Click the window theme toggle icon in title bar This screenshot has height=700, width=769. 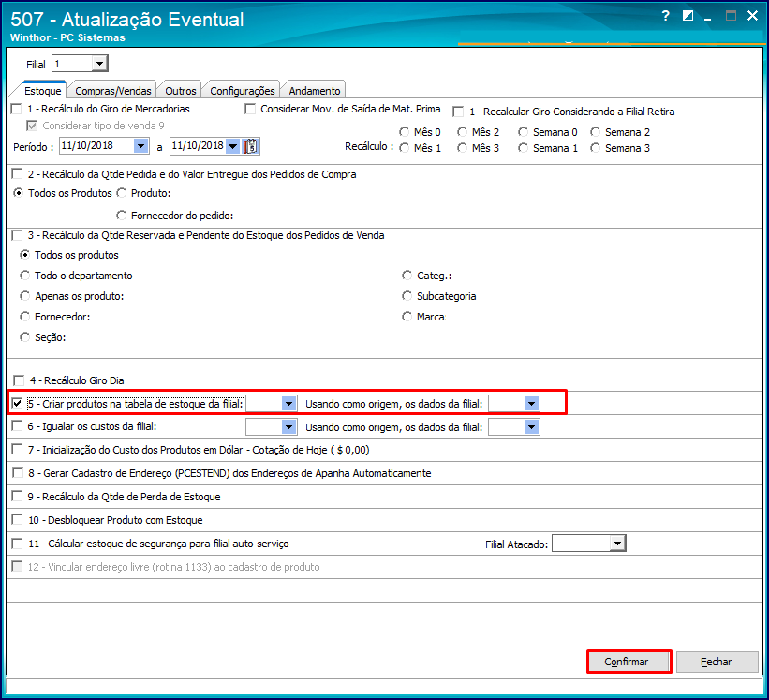[688, 16]
